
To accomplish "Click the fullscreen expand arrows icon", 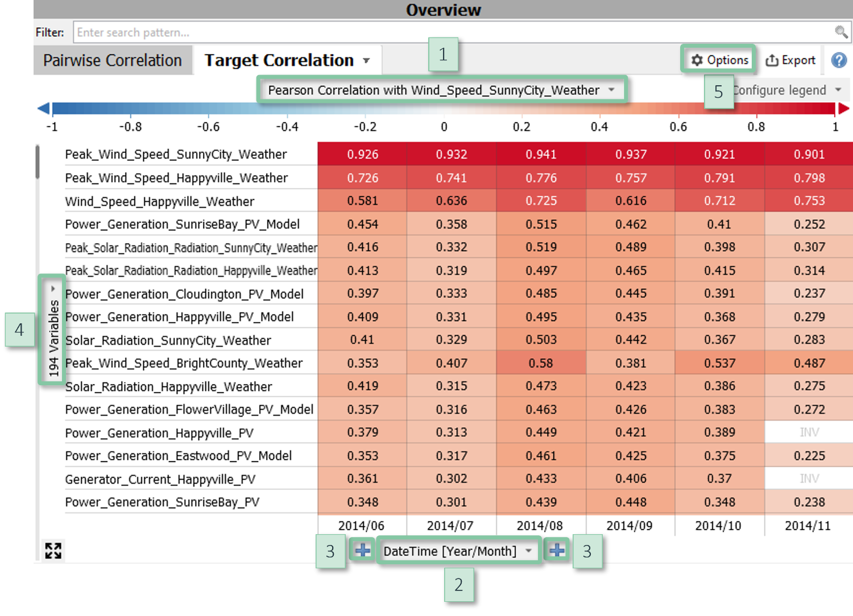I will pyautogui.click(x=53, y=550).
